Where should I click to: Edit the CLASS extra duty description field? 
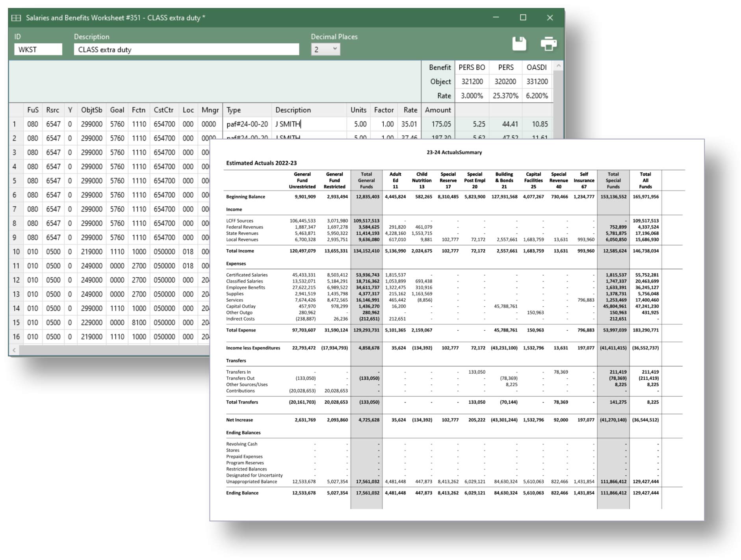pos(186,50)
